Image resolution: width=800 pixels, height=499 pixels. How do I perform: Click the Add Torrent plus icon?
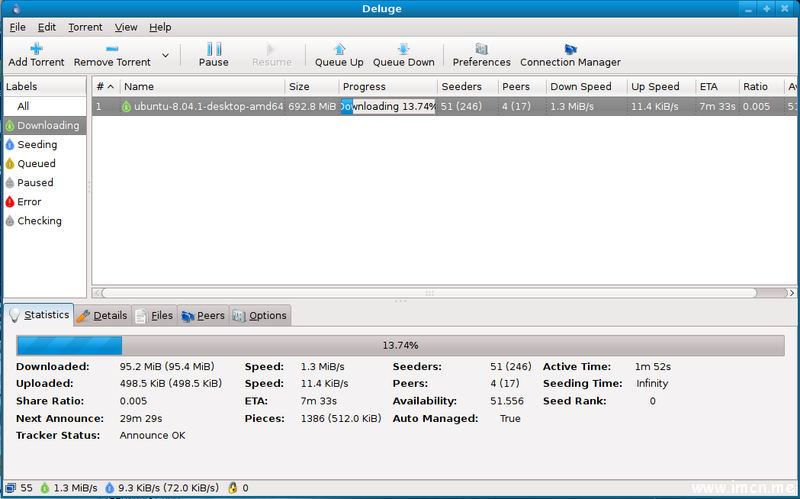tap(36, 48)
